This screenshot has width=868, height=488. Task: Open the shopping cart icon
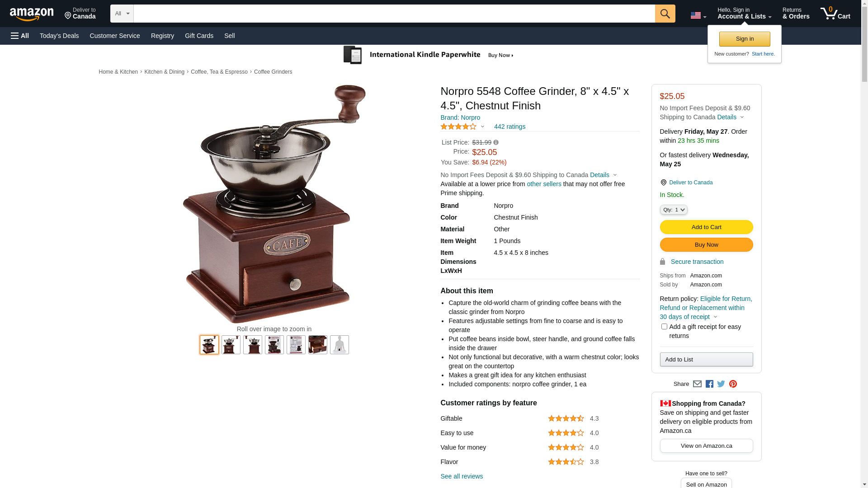[x=835, y=14]
